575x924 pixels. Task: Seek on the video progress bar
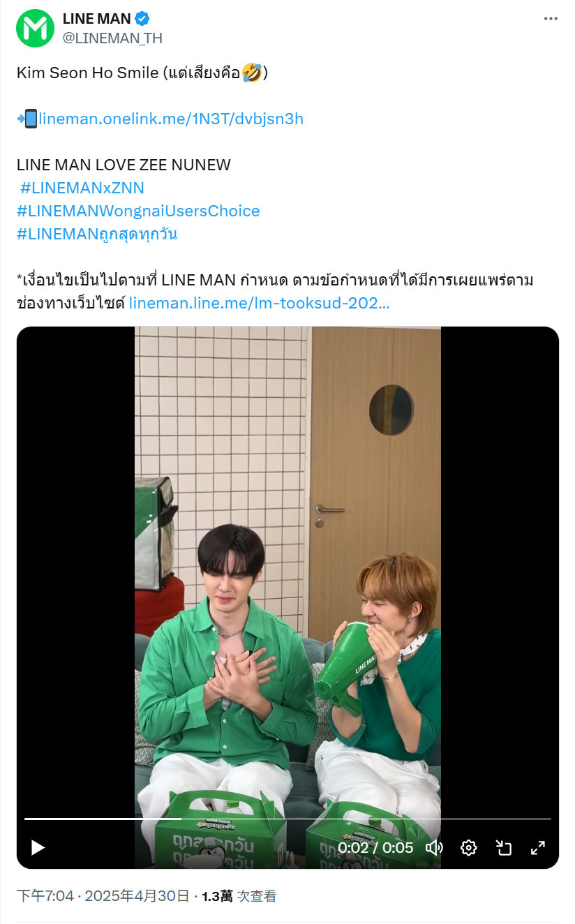287,819
